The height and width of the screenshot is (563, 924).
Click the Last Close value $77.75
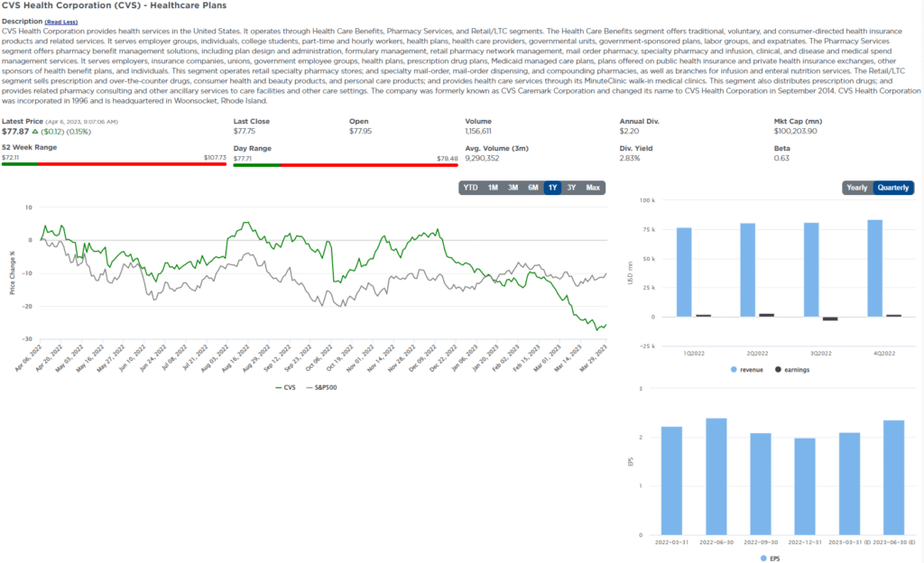pos(245,132)
